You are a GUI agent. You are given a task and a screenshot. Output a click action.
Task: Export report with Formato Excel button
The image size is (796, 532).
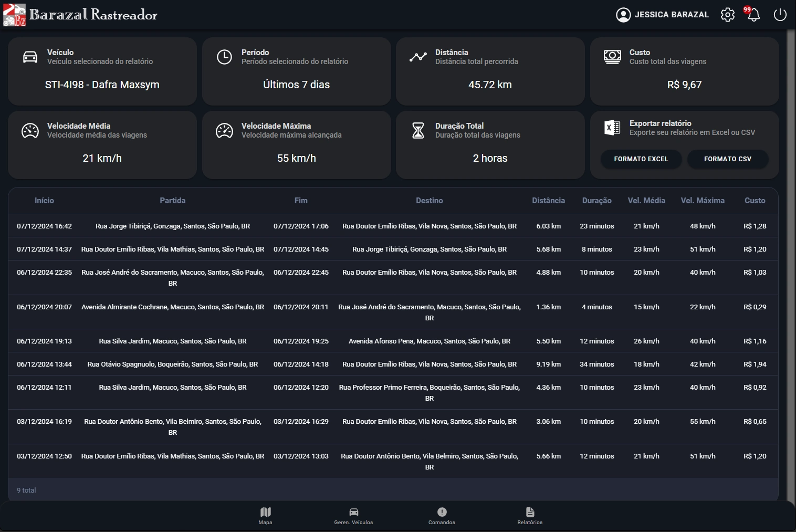pos(641,159)
